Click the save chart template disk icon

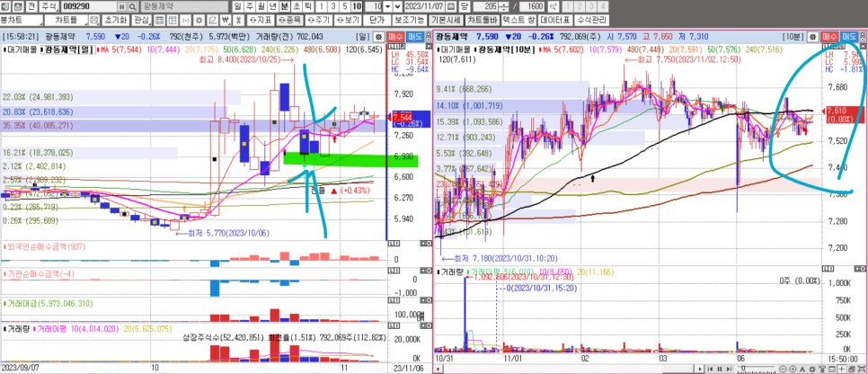[93, 20]
